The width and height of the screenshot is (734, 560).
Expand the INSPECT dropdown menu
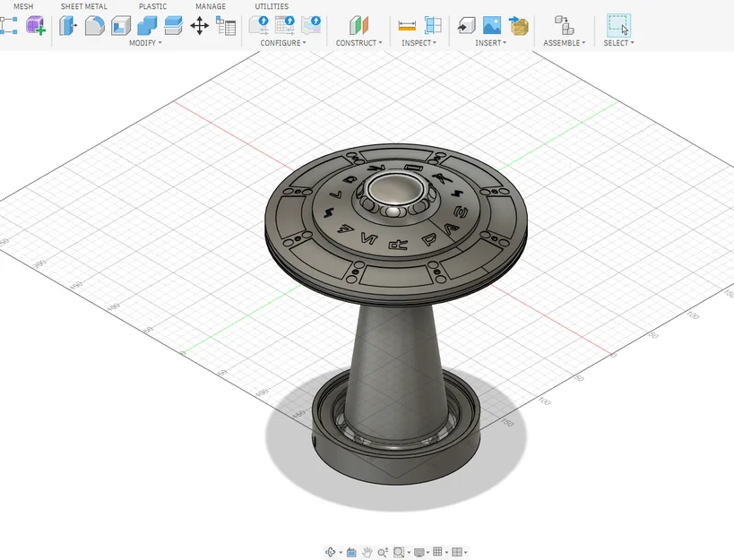[419, 43]
